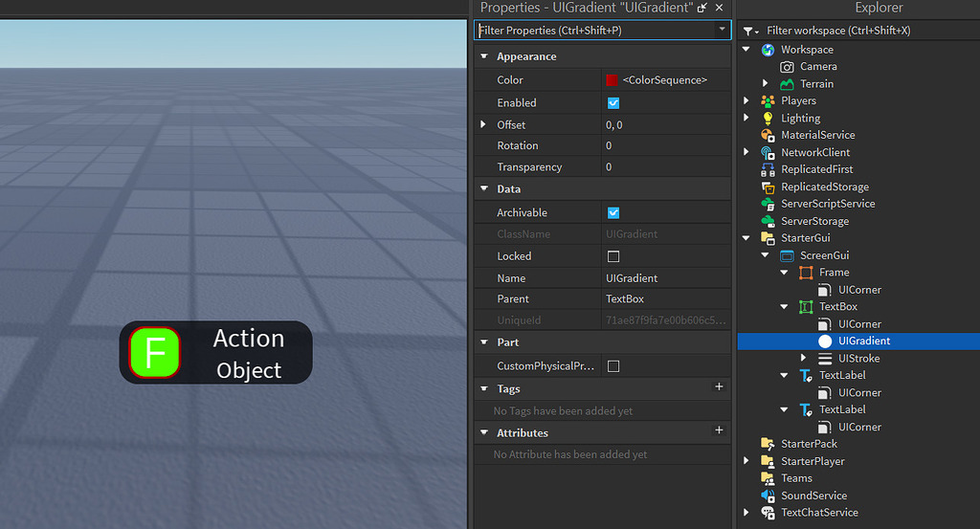Collapse the TextBox tree node

click(x=785, y=307)
